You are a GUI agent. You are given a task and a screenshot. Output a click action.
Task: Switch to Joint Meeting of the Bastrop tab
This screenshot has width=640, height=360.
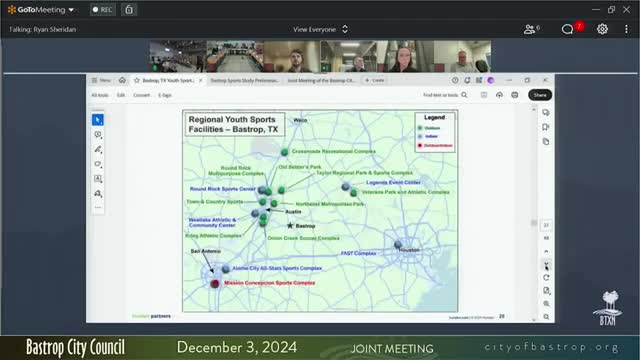(x=321, y=80)
